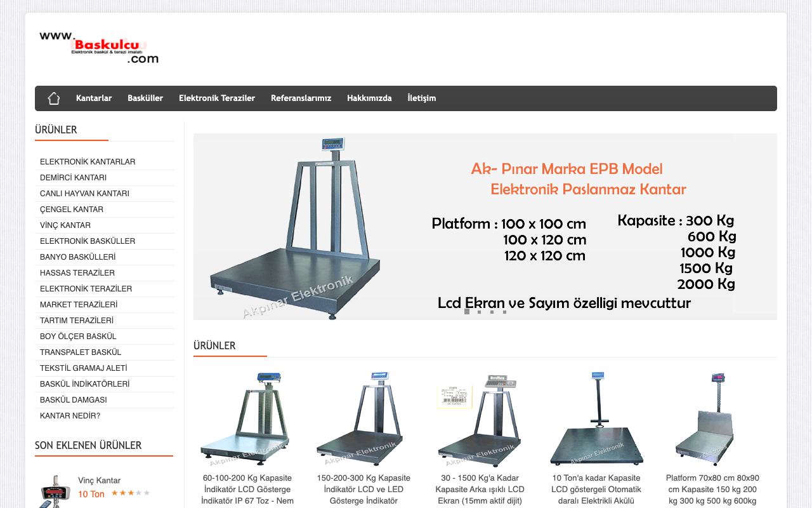
Task: Open 10 Ton platform scale product image
Action: tap(596, 419)
